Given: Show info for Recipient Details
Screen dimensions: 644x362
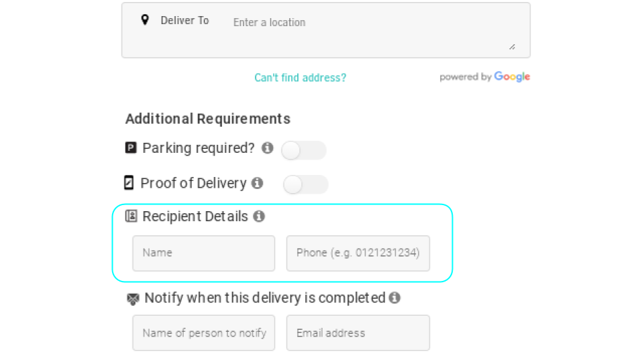Looking at the screenshot, I should pos(259,217).
